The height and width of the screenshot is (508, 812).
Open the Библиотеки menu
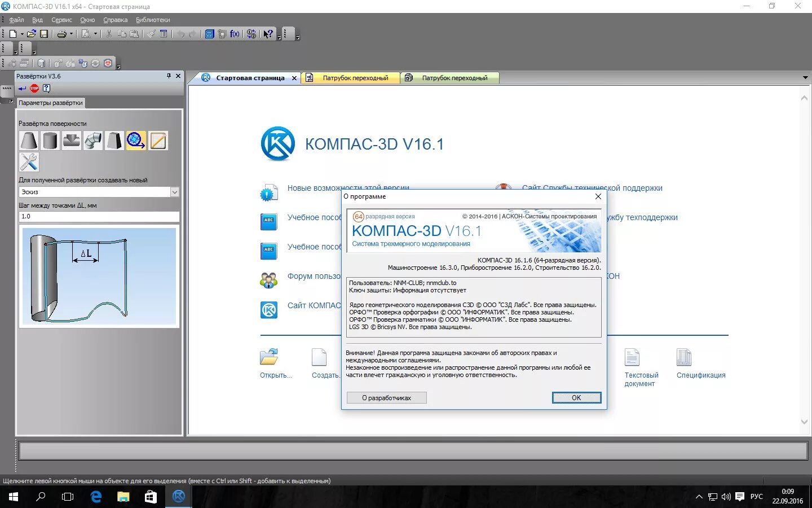coord(153,20)
